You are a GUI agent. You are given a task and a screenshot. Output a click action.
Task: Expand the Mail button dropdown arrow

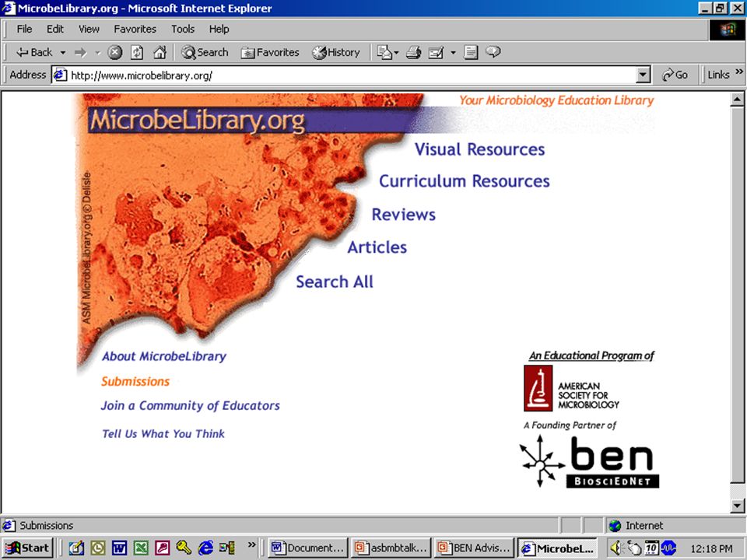(x=396, y=52)
